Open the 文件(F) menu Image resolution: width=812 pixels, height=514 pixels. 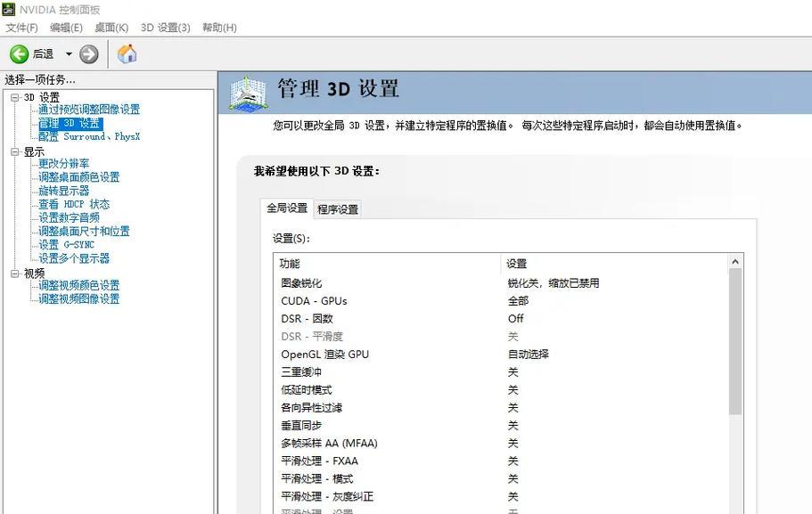click(21, 28)
